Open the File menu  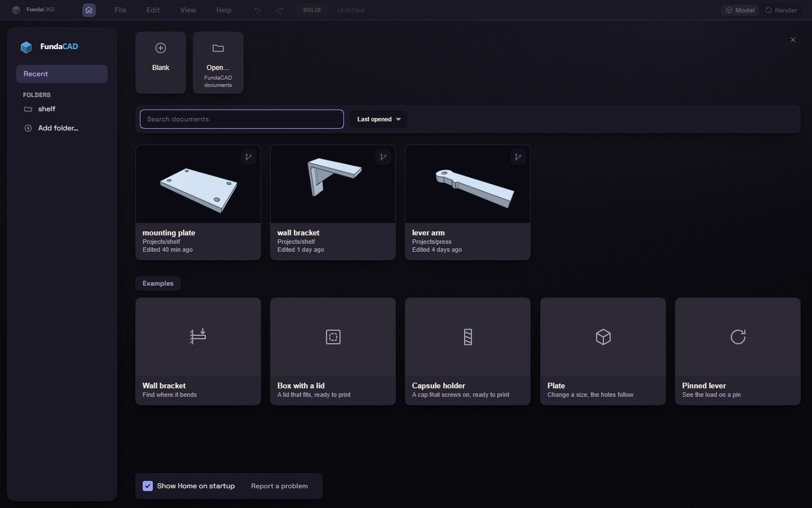(120, 10)
